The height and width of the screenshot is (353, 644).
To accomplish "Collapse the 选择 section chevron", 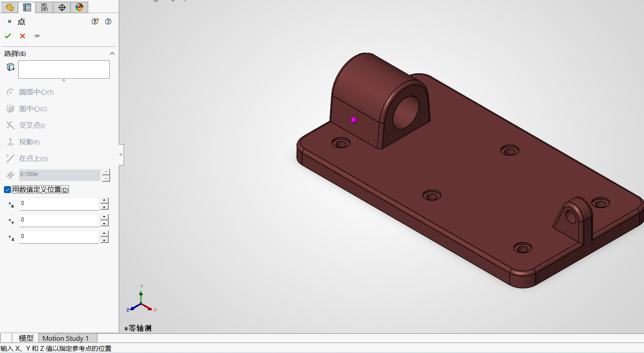I will click(112, 53).
